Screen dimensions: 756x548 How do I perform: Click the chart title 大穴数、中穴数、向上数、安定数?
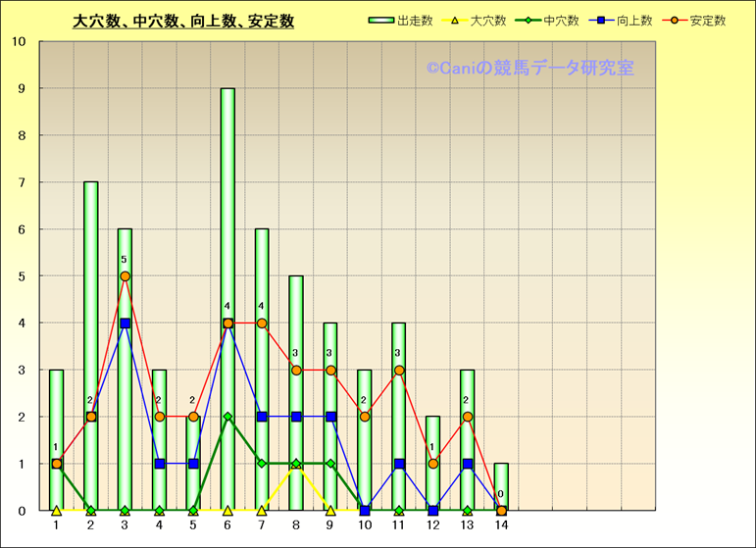pos(183,22)
